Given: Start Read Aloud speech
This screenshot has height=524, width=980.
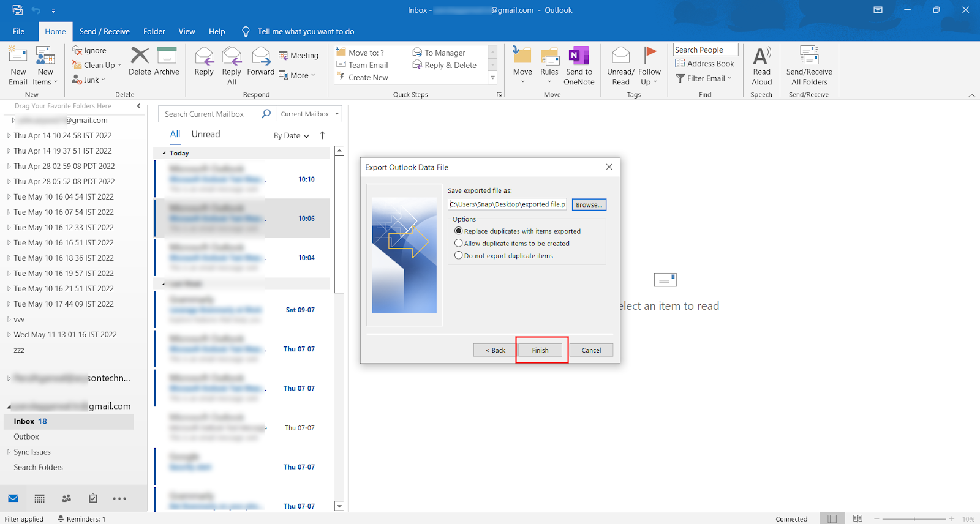Looking at the screenshot, I should pyautogui.click(x=761, y=66).
